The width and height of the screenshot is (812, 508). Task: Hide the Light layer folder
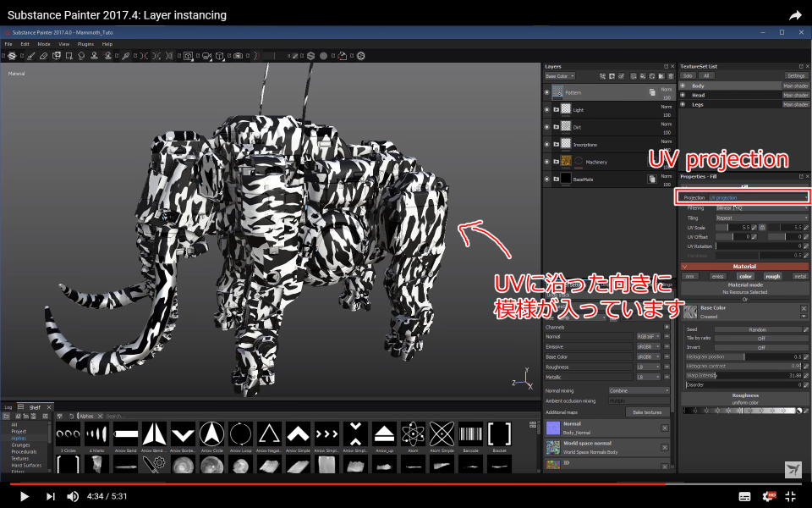(x=547, y=110)
